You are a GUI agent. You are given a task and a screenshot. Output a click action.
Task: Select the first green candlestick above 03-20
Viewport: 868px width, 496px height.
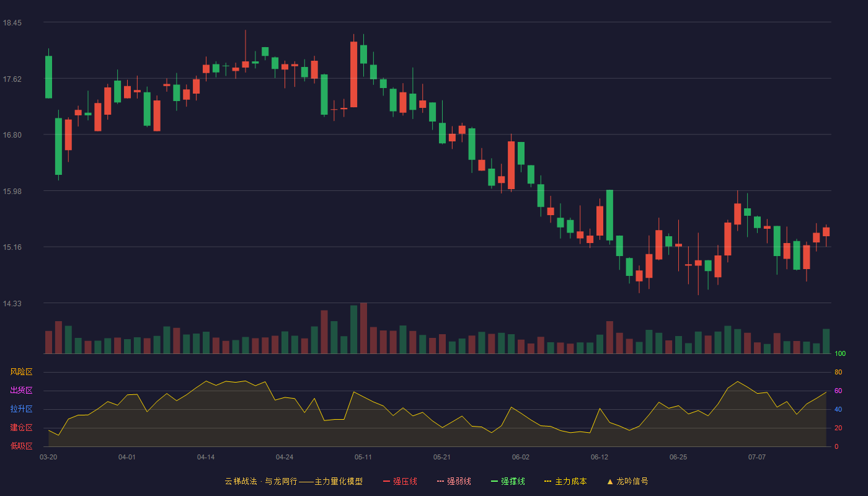48,77
